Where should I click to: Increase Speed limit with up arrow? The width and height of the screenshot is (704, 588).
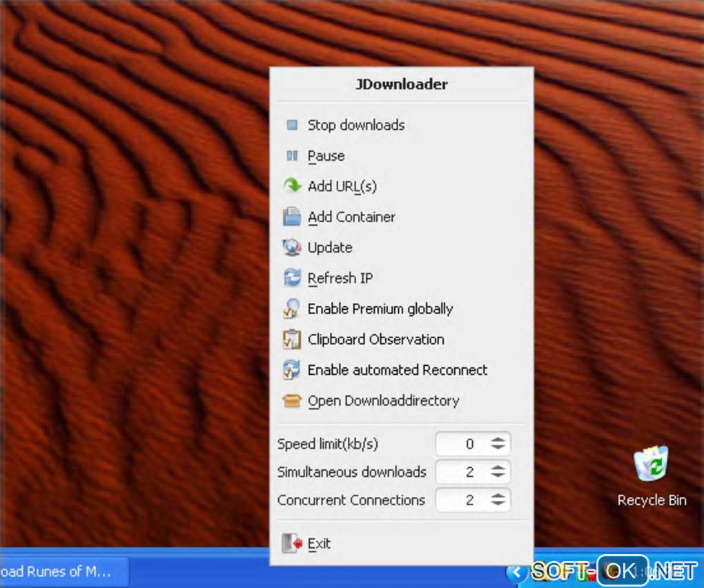[498, 440]
